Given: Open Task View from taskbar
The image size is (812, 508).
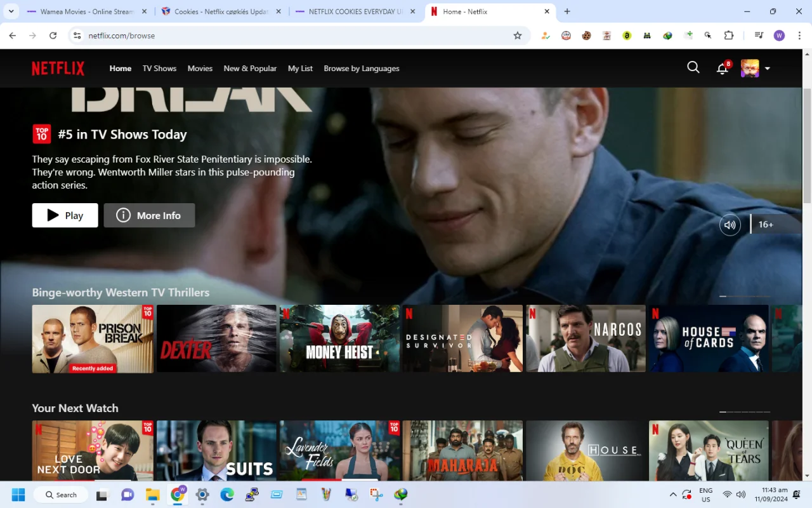Looking at the screenshot, I should click(102, 495).
